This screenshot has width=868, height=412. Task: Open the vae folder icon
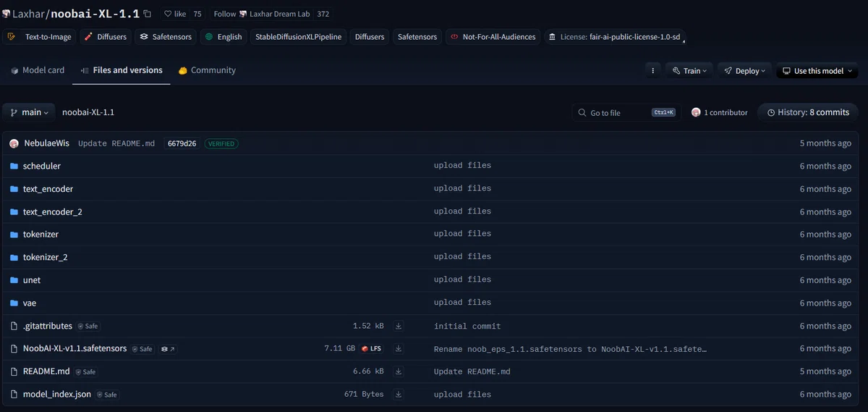pyautogui.click(x=14, y=303)
